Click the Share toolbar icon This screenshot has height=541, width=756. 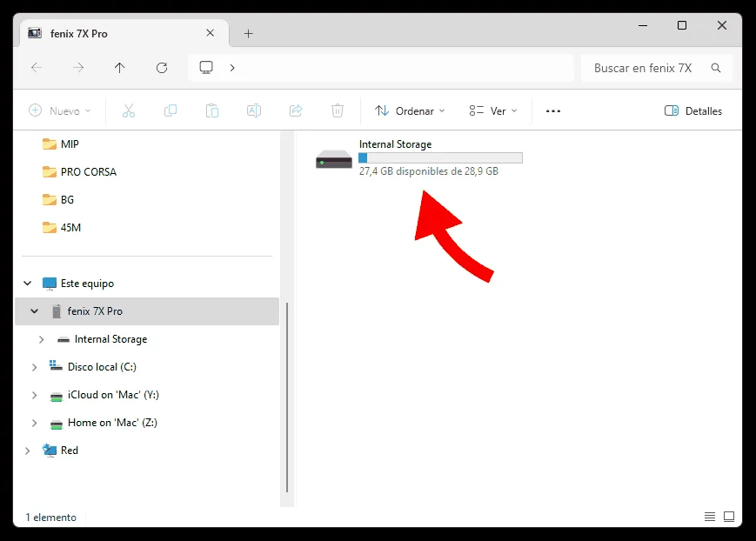coord(296,111)
